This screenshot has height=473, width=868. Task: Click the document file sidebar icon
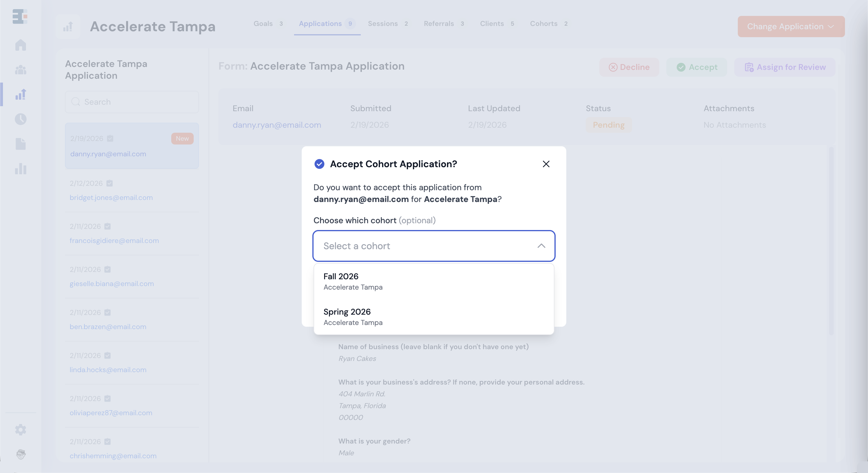pyautogui.click(x=21, y=144)
